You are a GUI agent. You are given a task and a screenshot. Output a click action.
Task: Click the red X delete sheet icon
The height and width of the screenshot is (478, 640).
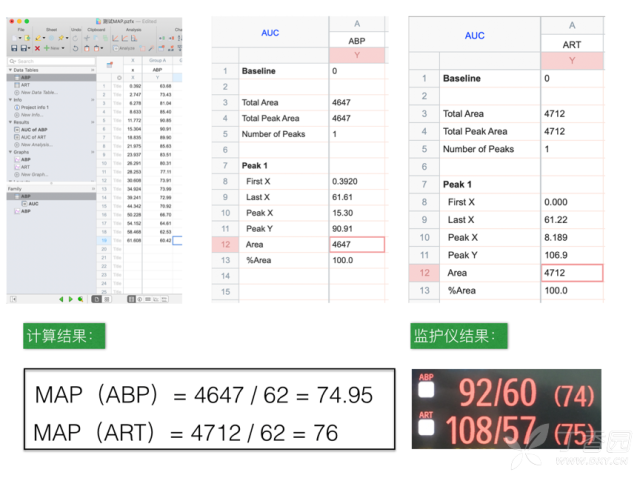(x=38, y=48)
